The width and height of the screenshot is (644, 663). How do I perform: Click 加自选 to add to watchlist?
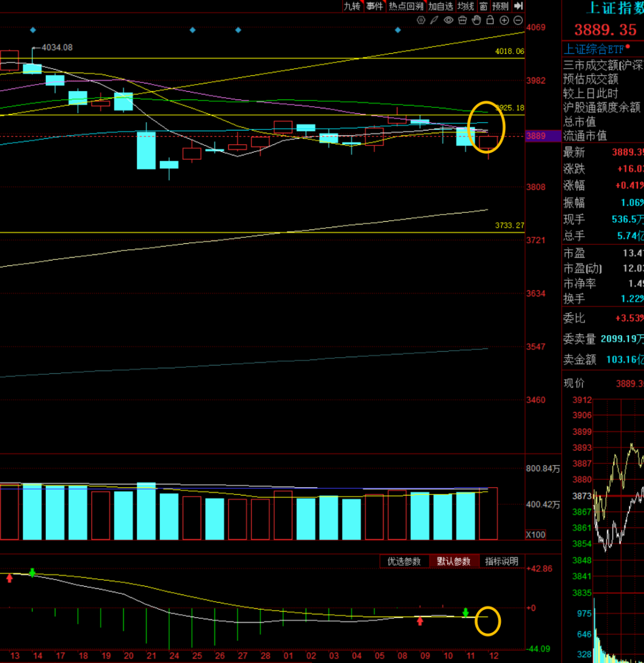(x=441, y=6)
